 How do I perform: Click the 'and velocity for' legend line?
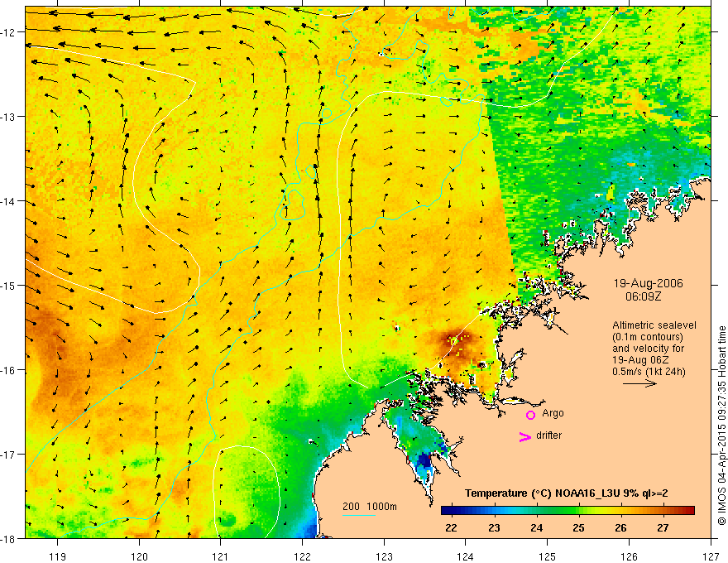coord(648,349)
